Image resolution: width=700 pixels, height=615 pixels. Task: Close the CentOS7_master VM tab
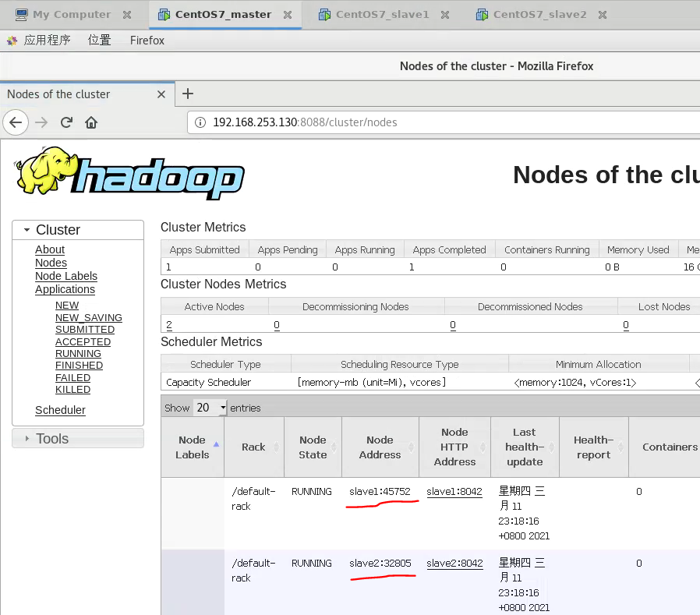click(x=288, y=15)
